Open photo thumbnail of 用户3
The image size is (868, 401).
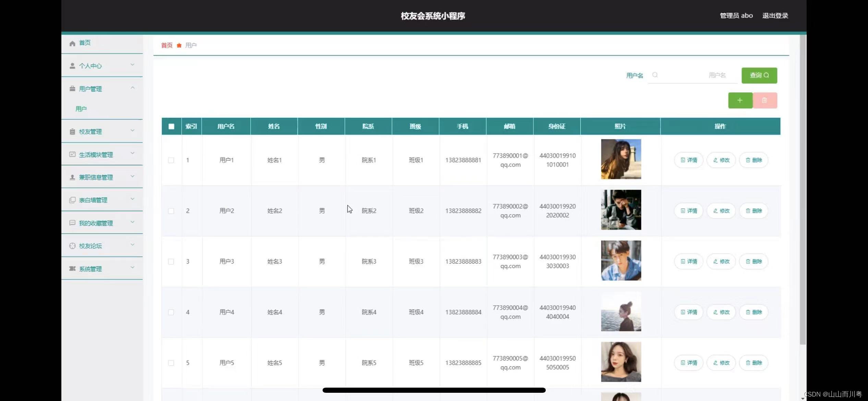point(621,260)
